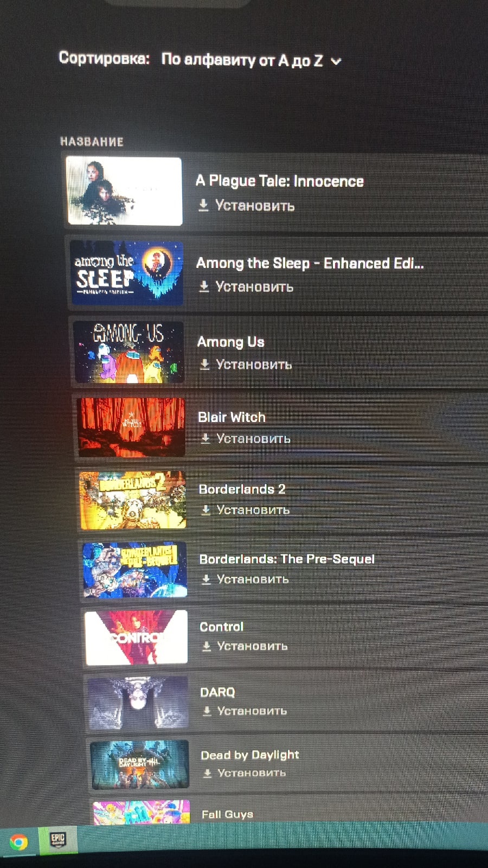
Task: Click download icon under A Plague Tale: Innocence
Action: click(x=203, y=205)
